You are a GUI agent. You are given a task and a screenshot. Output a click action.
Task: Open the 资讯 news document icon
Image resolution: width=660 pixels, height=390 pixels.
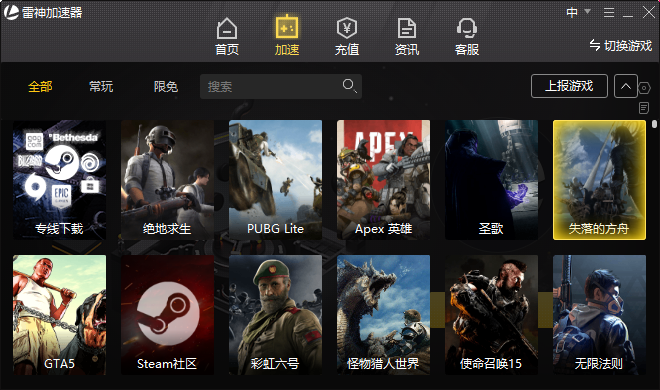pos(407,28)
